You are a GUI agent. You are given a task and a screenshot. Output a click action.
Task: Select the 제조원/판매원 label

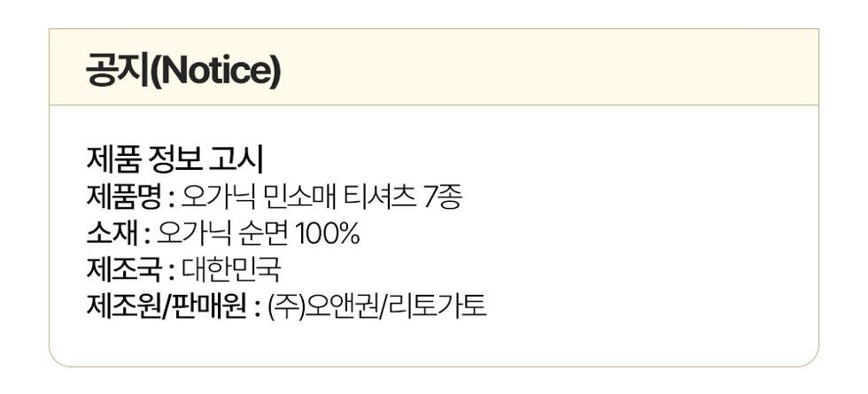167,307
